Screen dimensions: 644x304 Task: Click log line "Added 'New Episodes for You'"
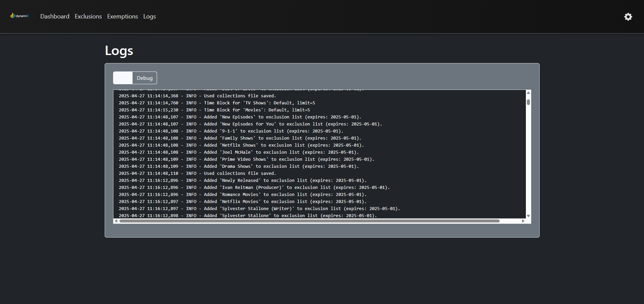[x=250, y=124]
